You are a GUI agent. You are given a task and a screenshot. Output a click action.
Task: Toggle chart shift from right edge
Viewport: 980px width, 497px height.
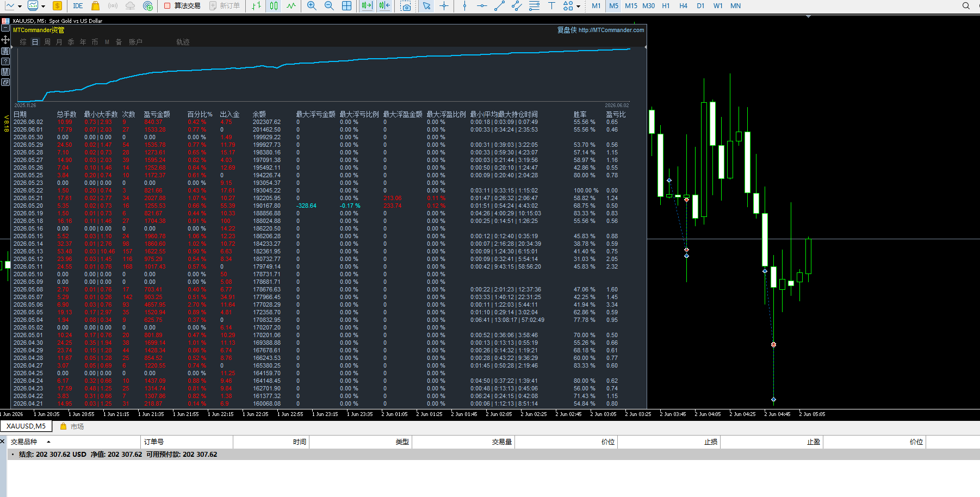click(384, 6)
